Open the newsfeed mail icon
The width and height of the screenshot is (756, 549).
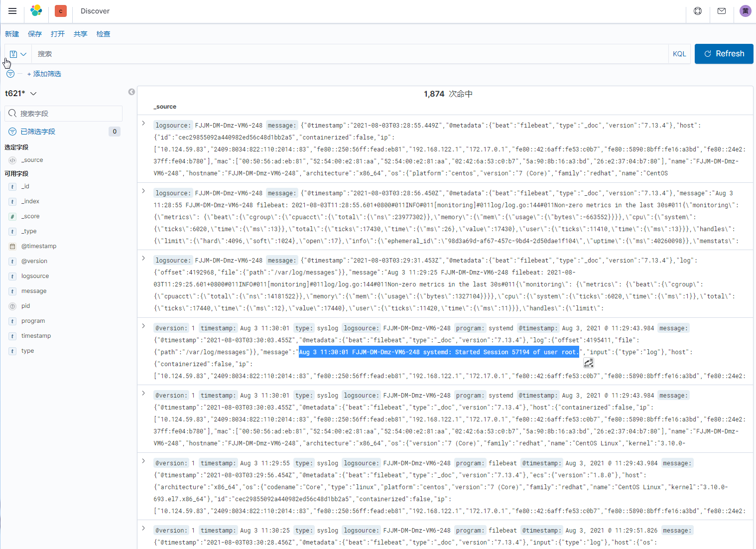point(722,11)
